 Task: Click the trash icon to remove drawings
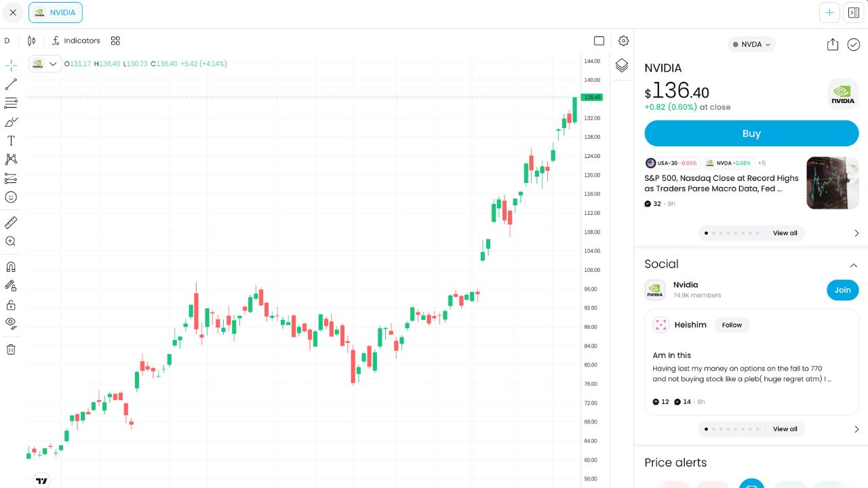tap(11, 350)
